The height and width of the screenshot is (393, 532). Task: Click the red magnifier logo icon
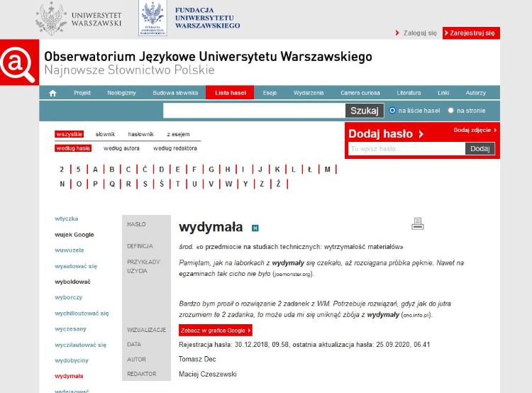tap(18, 64)
